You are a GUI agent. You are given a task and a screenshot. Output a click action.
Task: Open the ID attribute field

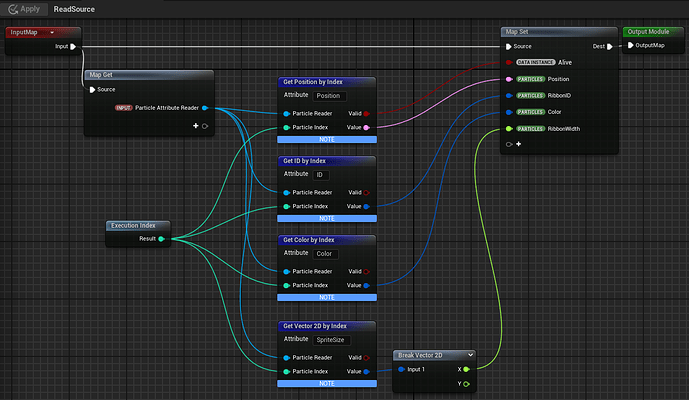coord(321,175)
